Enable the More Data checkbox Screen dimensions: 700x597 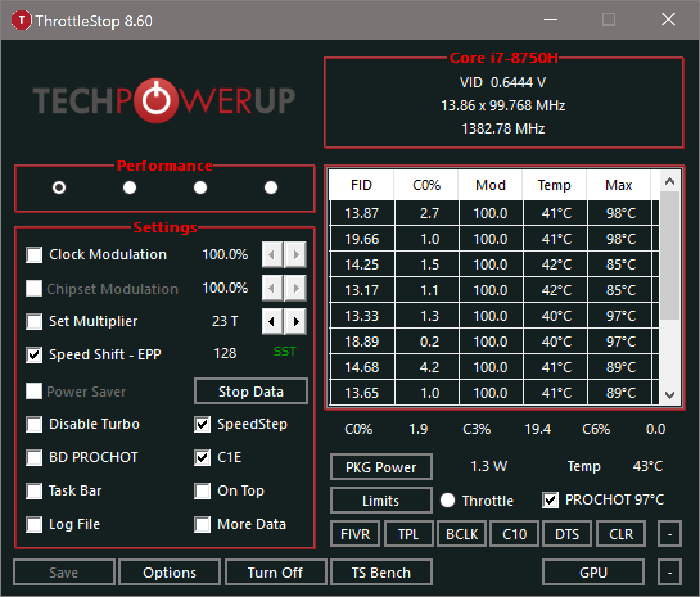pos(202,524)
